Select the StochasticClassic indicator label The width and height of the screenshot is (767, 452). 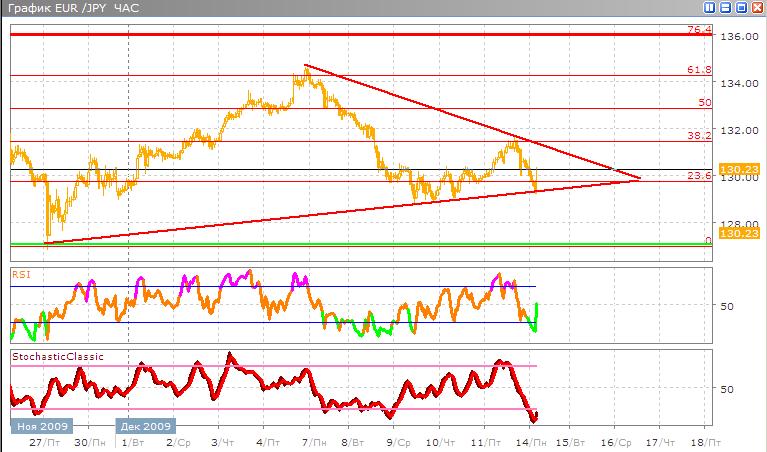pos(57,356)
